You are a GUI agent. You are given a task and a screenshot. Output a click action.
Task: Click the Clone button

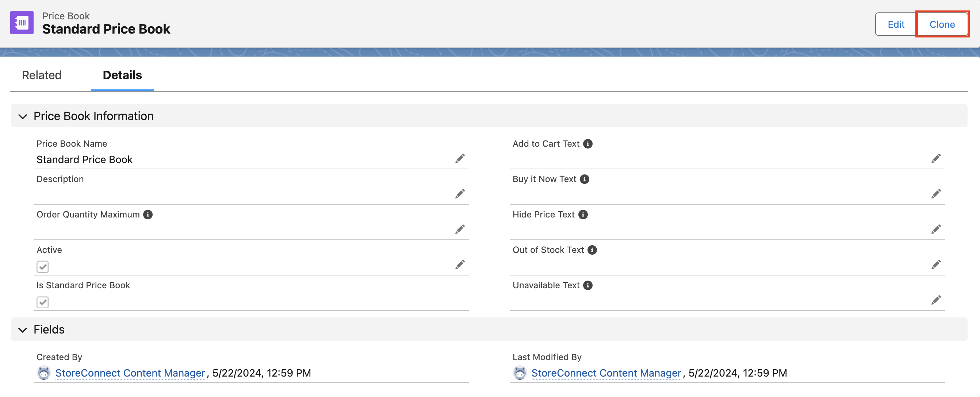click(942, 24)
